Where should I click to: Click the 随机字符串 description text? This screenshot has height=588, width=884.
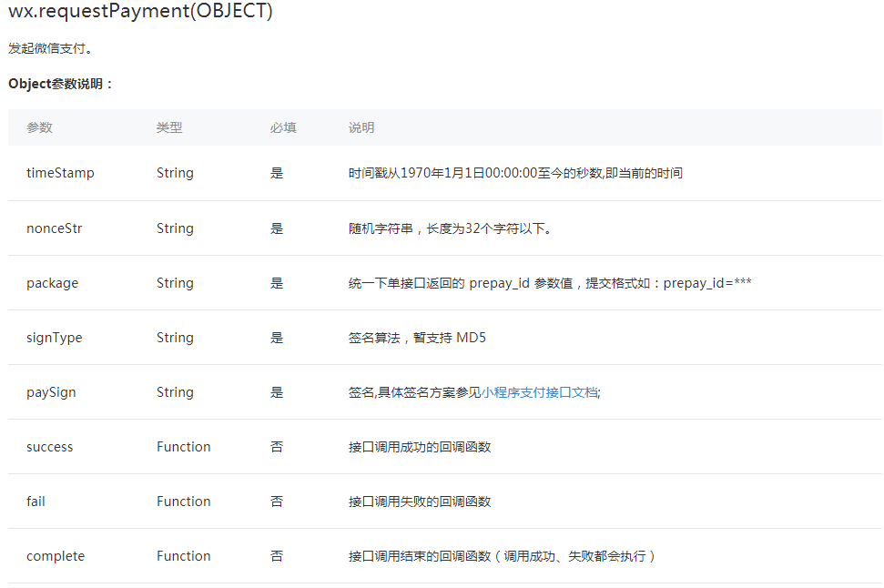tap(450, 228)
